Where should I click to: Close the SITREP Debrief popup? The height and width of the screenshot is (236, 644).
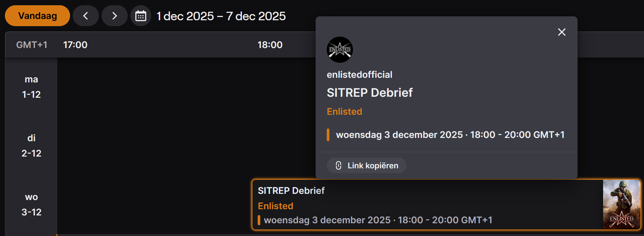click(x=561, y=32)
